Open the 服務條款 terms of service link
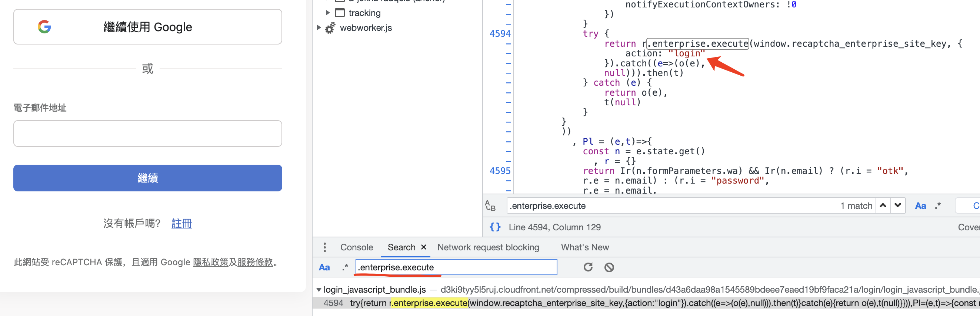Image resolution: width=980 pixels, height=316 pixels. [x=255, y=262]
